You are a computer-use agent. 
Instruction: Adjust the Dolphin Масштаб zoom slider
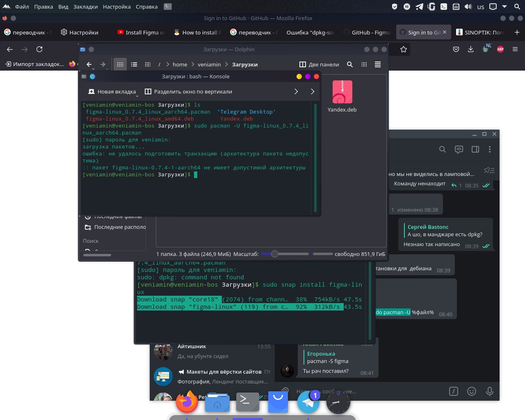pos(285,254)
